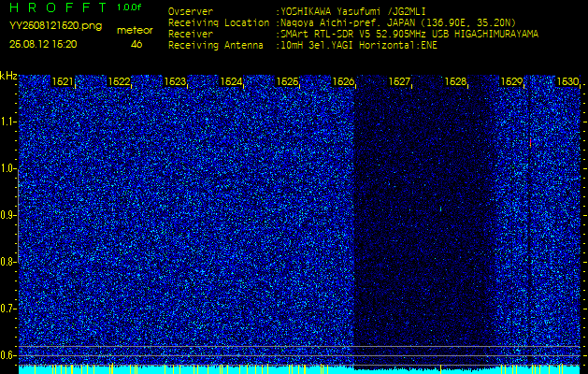Click the 1523 time marker
Screen dimensions: 588x374
[175, 81]
